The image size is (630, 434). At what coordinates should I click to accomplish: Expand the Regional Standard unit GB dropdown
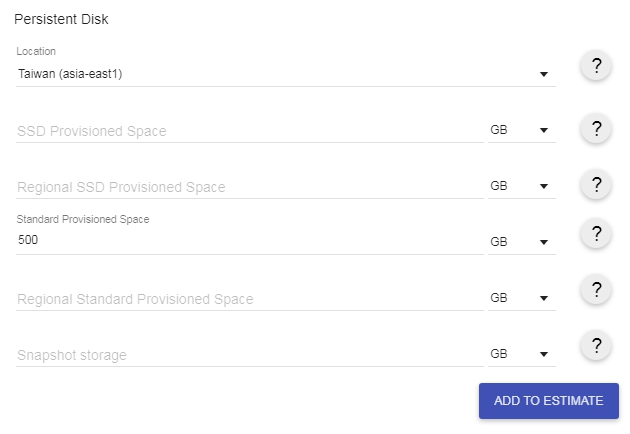(x=520, y=299)
